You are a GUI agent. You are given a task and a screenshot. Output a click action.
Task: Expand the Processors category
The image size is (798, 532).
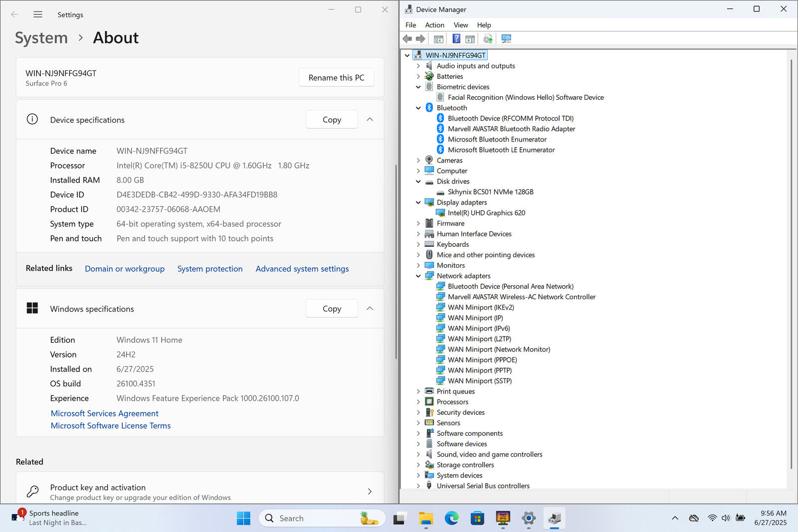(x=418, y=402)
